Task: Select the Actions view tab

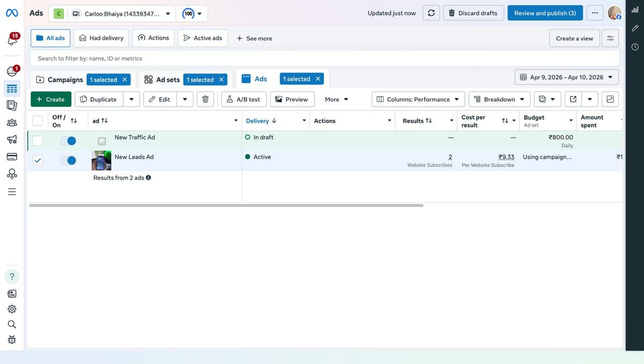Action: (153, 38)
